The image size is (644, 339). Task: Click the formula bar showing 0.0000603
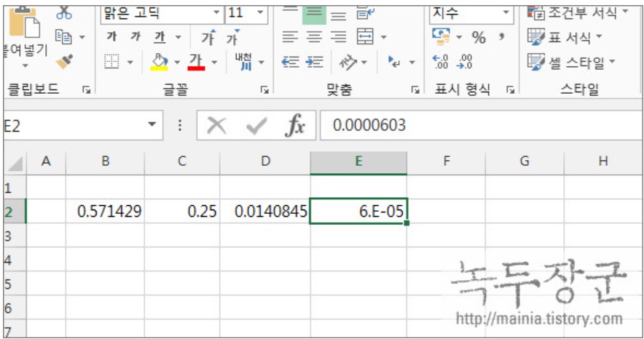coord(481,125)
